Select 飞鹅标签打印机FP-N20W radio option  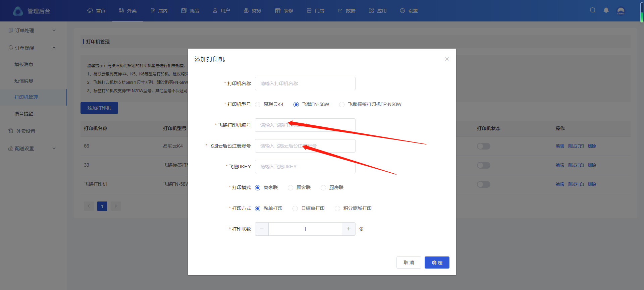pos(342,105)
